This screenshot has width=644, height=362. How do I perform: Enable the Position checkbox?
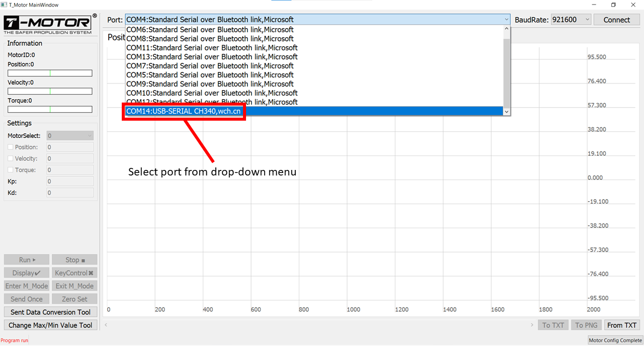pos(11,147)
